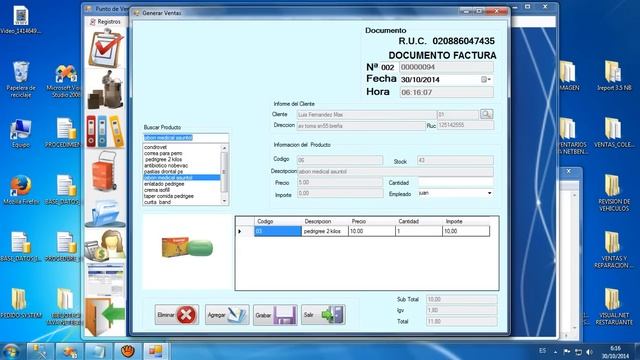Click the magnifier button to search client

coord(486,114)
